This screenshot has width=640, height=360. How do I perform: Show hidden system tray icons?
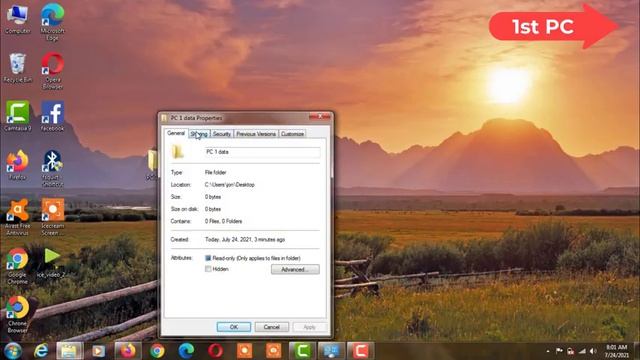[548, 351]
